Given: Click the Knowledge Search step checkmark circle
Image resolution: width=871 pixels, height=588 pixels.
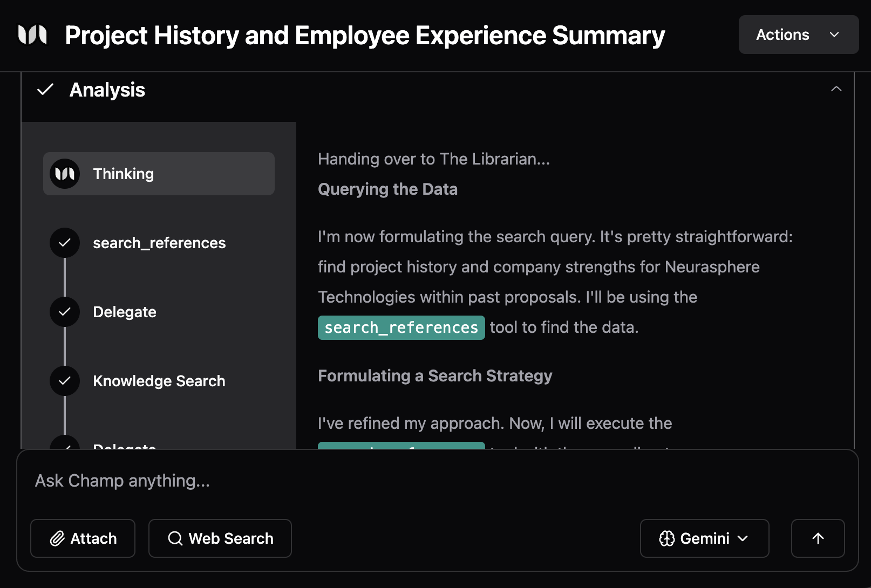Looking at the screenshot, I should pos(65,381).
